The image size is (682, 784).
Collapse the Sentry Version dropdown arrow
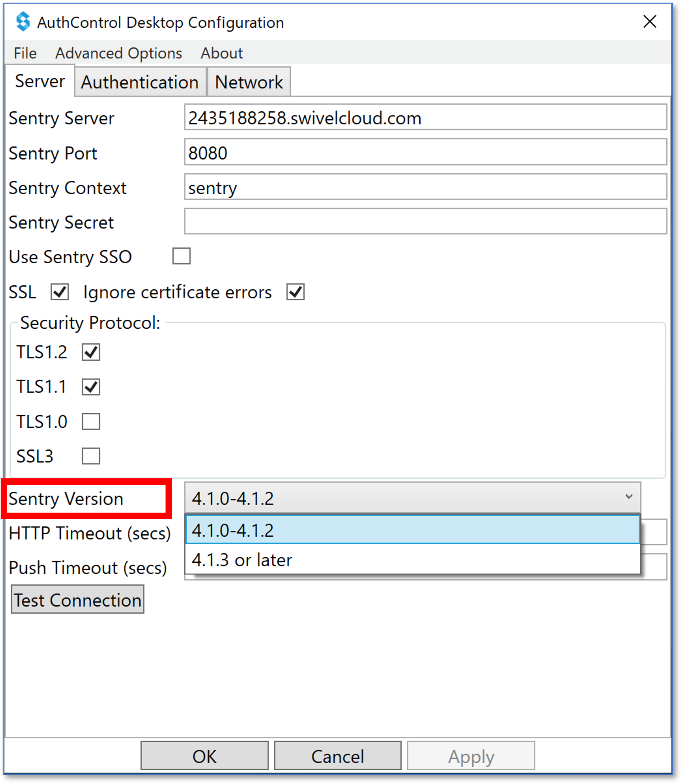tap(629, 497)
